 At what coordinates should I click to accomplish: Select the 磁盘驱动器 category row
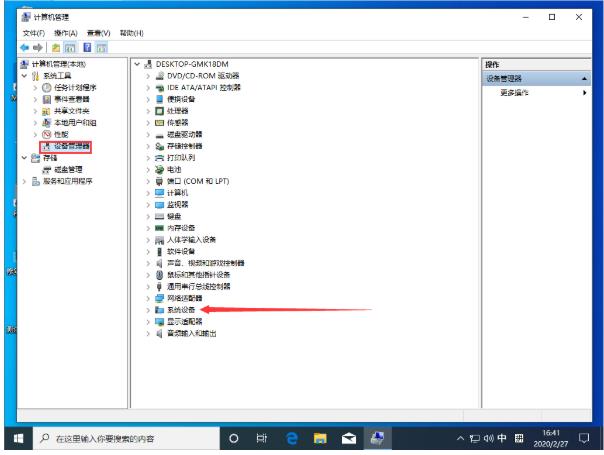tap(185, 134)
